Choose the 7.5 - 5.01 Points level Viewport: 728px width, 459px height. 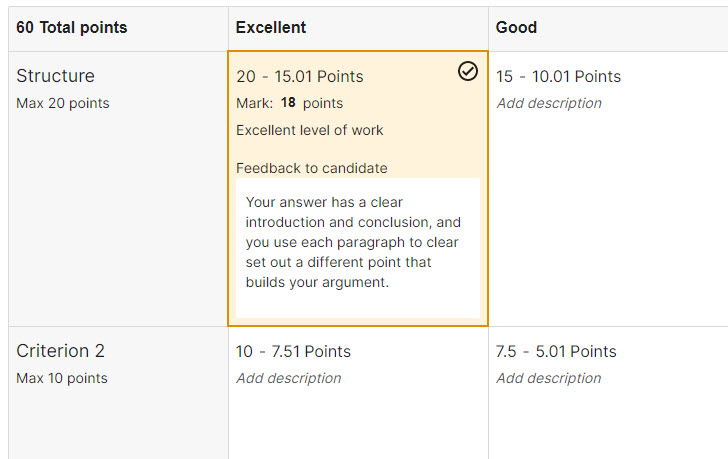(x=556, y=351)
